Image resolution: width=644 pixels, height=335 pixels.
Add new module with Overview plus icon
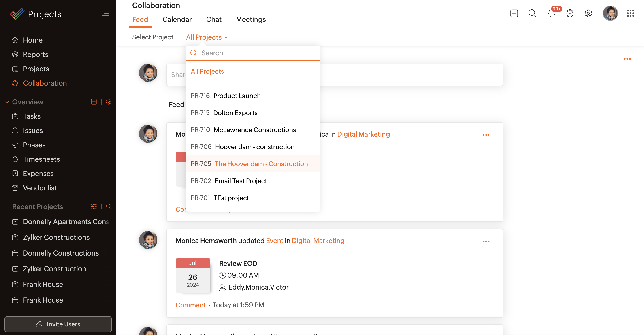point(94,102)
